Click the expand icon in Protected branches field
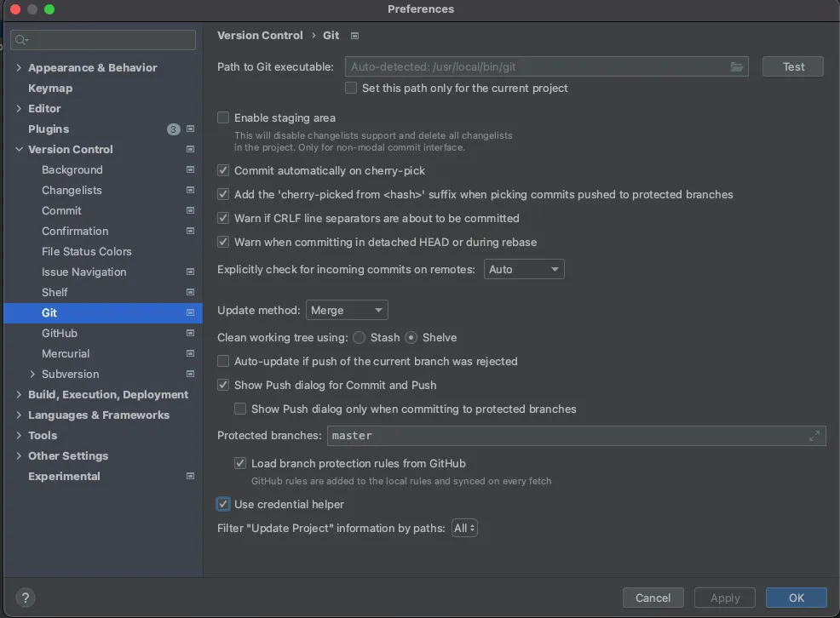This screenshot has width=840, height=618. [x=814, y=436]
